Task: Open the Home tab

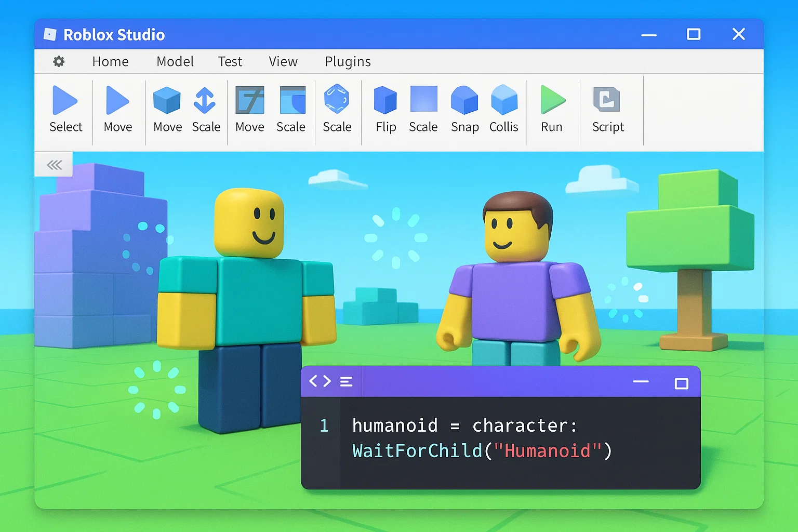Action: [x=110, y=61]
